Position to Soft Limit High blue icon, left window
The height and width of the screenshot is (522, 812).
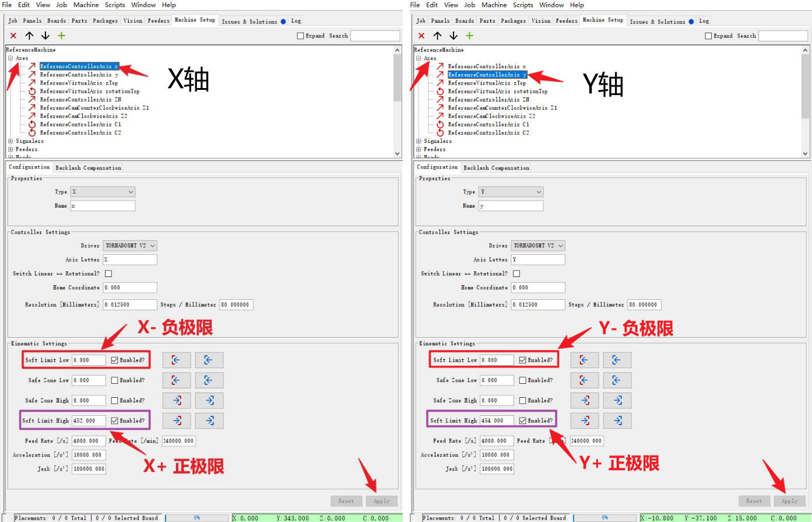pos(209,421)
